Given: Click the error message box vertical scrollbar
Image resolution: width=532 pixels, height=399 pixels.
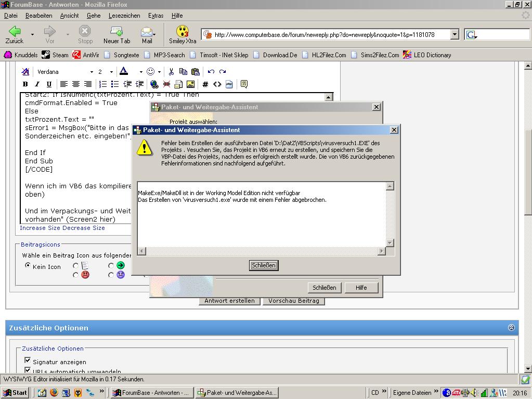Looking at the screenshot, I should 390,214.
